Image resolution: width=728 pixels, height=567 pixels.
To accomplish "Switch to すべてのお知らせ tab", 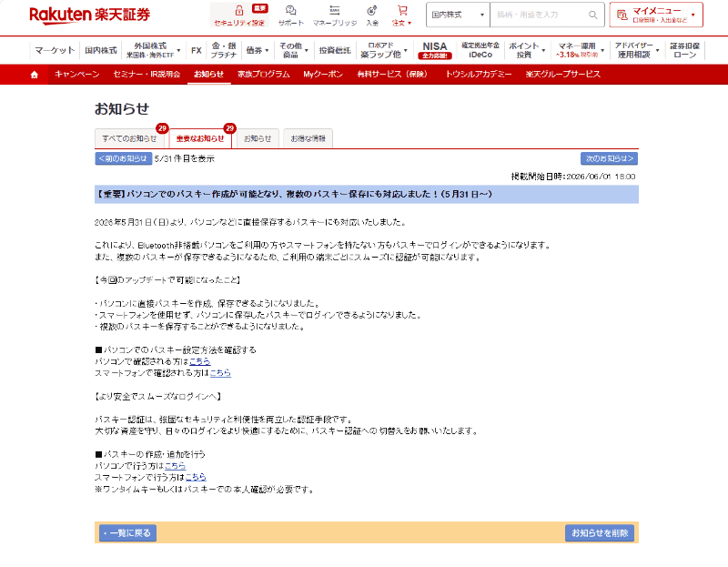I will (x=129, y=138).
